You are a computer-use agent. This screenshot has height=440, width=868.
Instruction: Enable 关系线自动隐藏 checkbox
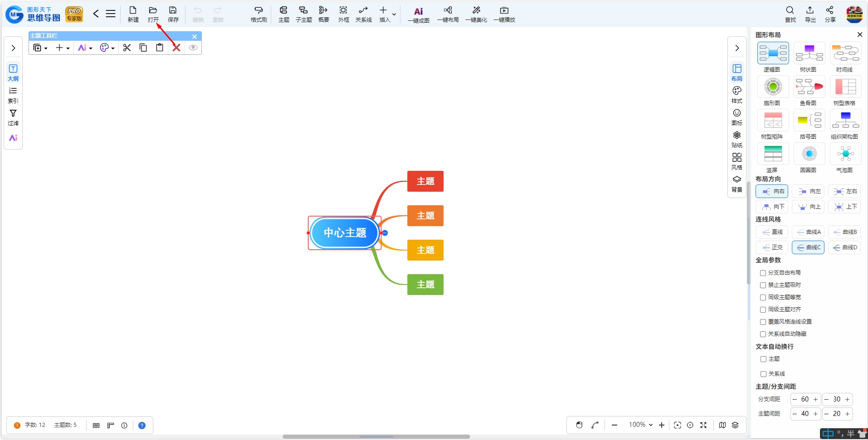763,334
